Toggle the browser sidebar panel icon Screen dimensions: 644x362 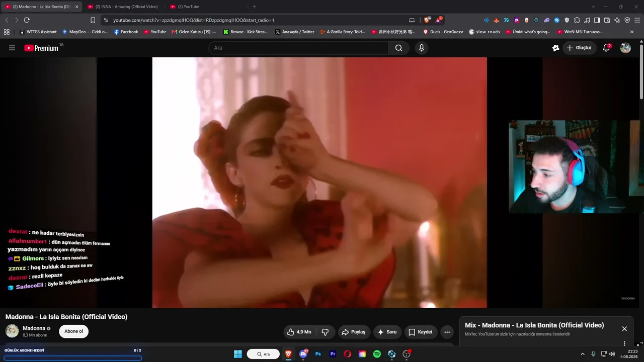(x=597, y=20)
